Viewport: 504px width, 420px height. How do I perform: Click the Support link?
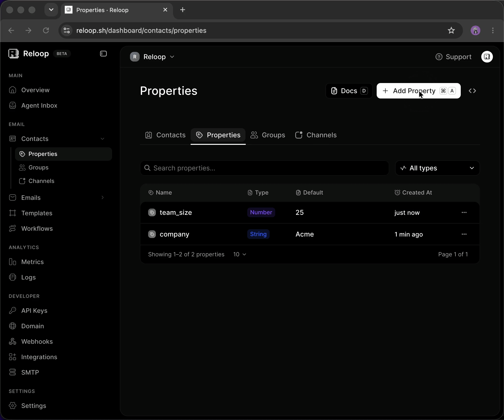coord(454,57)
